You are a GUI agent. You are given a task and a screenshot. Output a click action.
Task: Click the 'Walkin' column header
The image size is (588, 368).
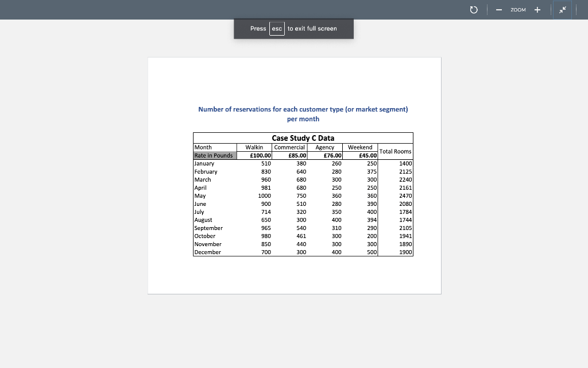[254, 147]
